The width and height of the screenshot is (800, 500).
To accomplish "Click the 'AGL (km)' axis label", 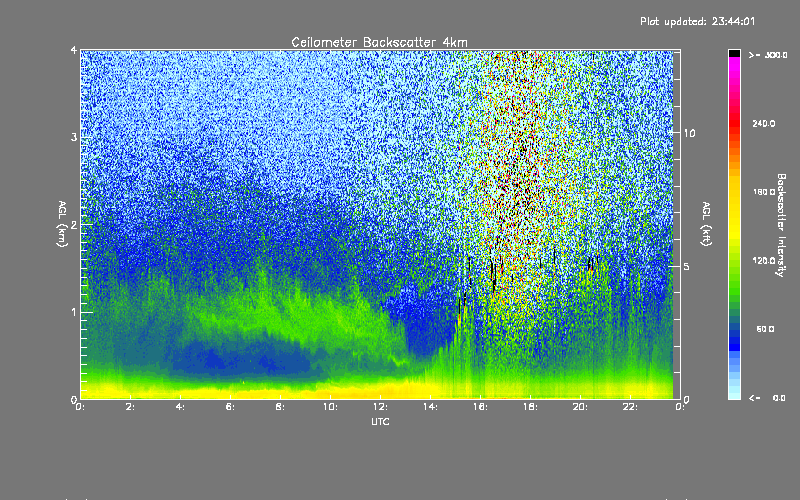I will click(62, 224).
